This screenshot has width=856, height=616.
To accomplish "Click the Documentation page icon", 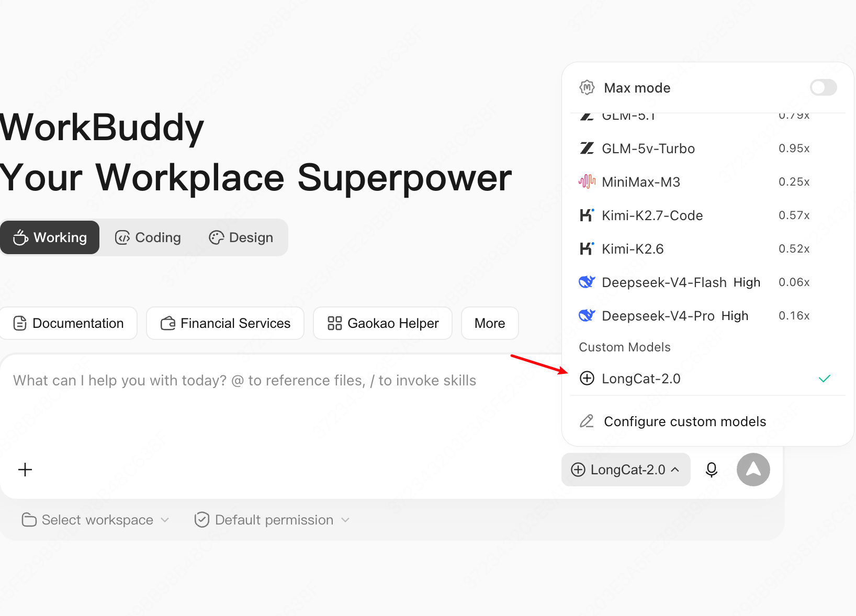I will (x=20, y=323).
